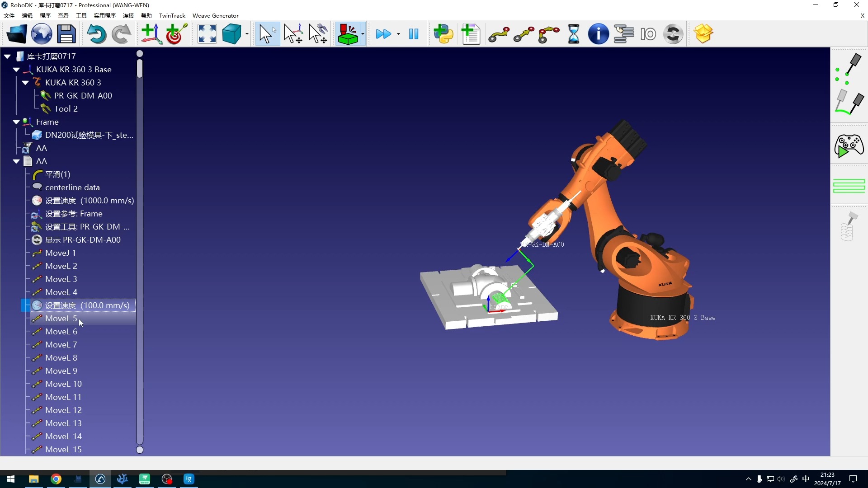Open the game controller simulation icon
868x488 pixels.
point(849,146)
